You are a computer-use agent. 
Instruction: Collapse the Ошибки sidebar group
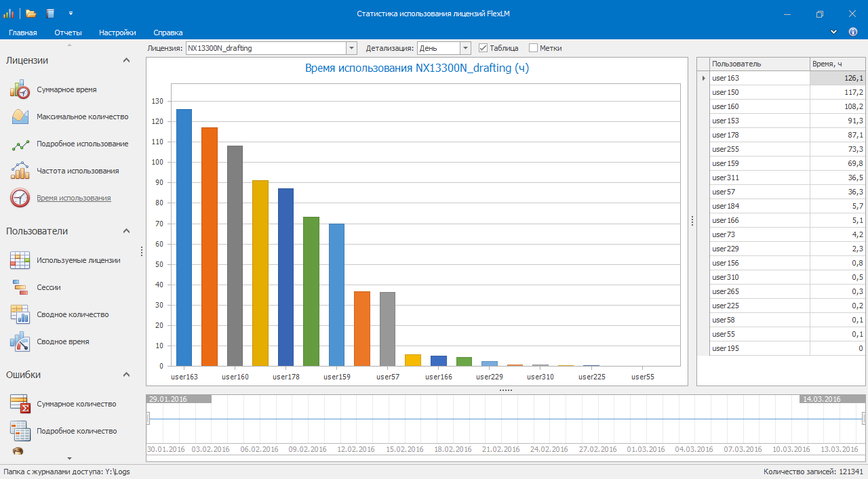126,375
